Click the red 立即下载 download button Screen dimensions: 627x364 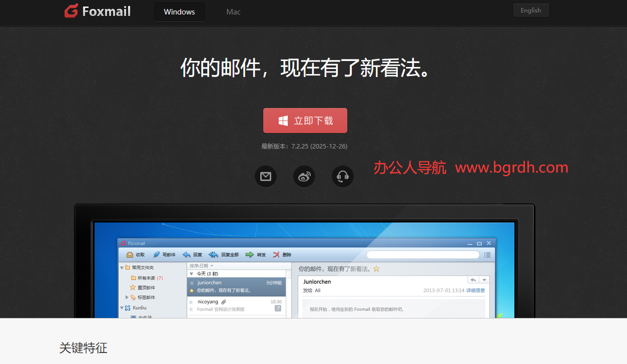305,120
